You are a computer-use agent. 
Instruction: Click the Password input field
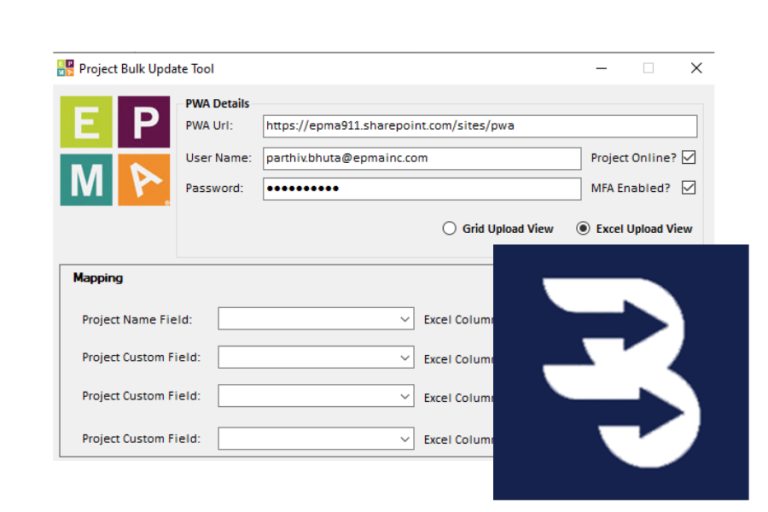point(422,189)
